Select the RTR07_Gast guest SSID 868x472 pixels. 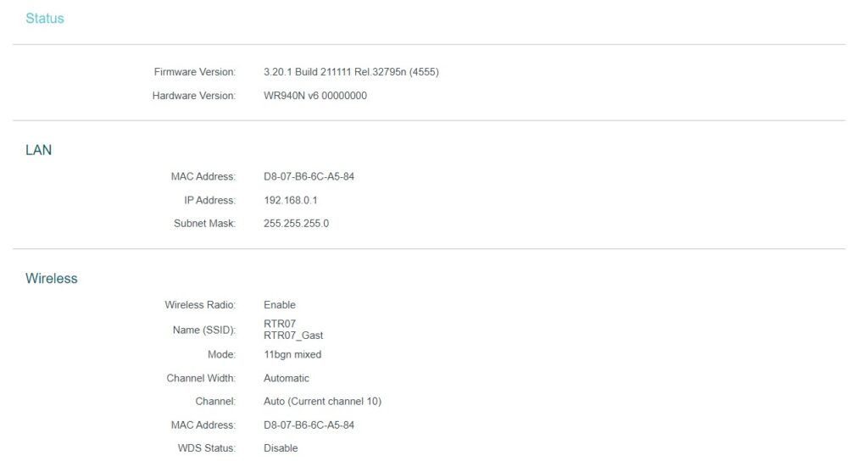tap(293, 336)
